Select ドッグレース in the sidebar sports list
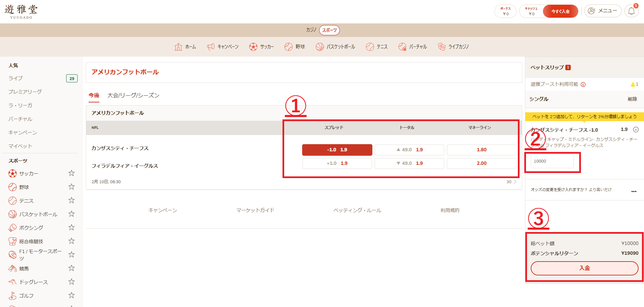The image size is (644, 307). [x=28, y=282]
